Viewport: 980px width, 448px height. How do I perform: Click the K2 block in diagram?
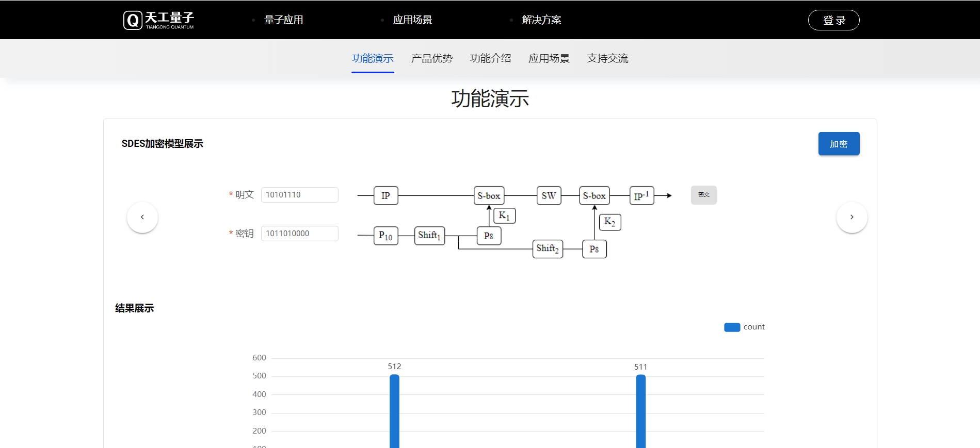coord(609,222)
